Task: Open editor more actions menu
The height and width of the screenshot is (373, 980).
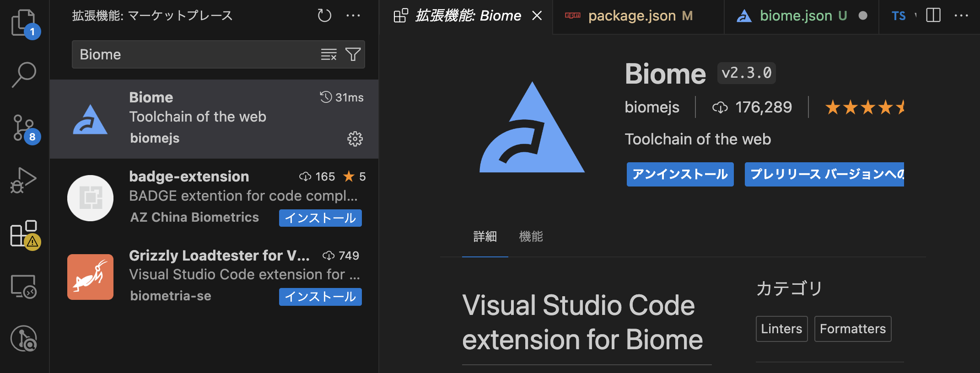Action: pyautogui.click(x=961, y=16)
